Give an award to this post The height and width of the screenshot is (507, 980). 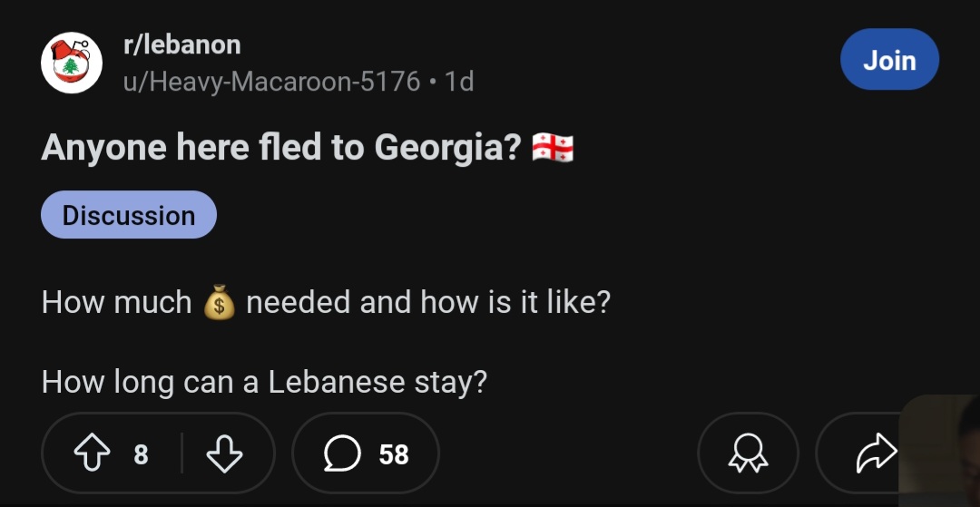tap(748, 453)
